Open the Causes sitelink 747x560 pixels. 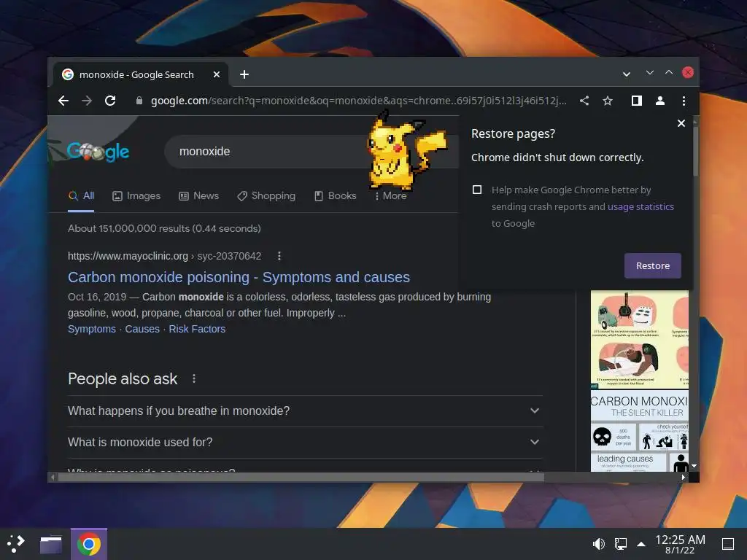click(x=142, y=329)
